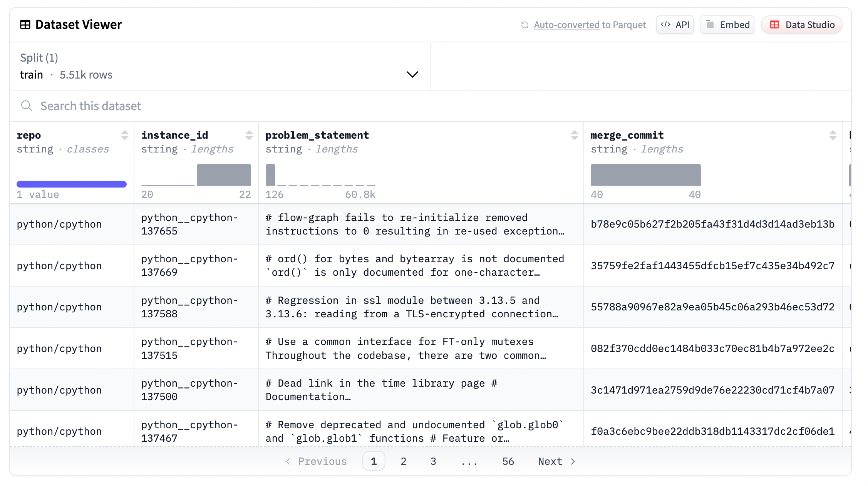
Task: Click the Embed clipboard icon
Action: (x=710, y=24)
